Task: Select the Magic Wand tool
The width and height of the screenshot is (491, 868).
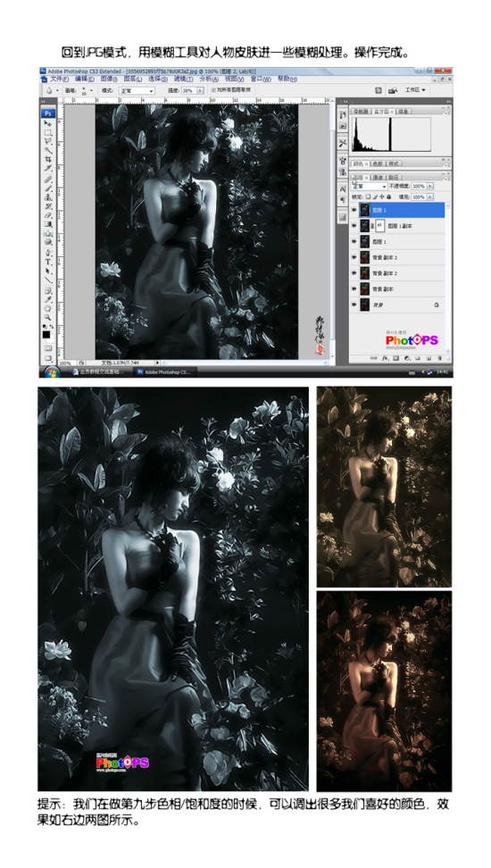Action: tap(47, 151)
